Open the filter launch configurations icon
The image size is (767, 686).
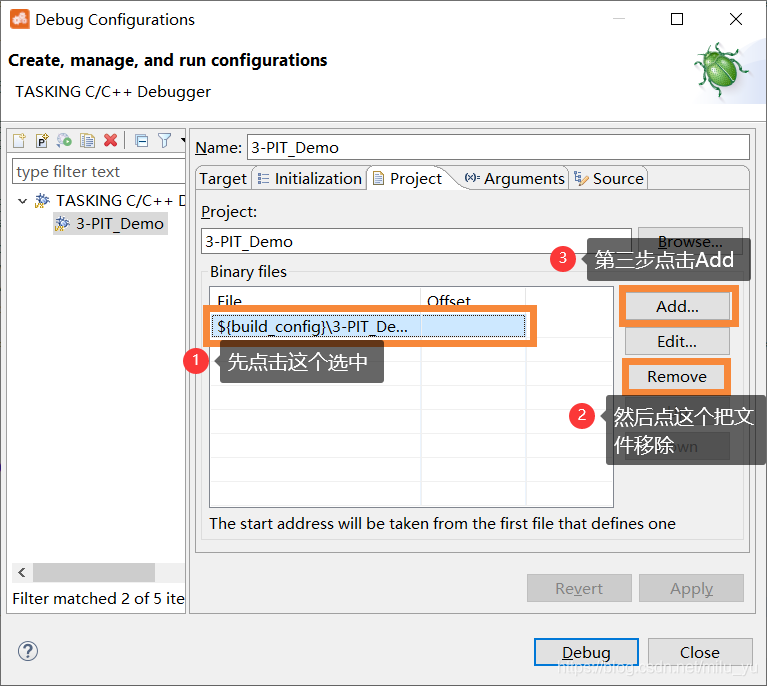[x=165, y=141]
